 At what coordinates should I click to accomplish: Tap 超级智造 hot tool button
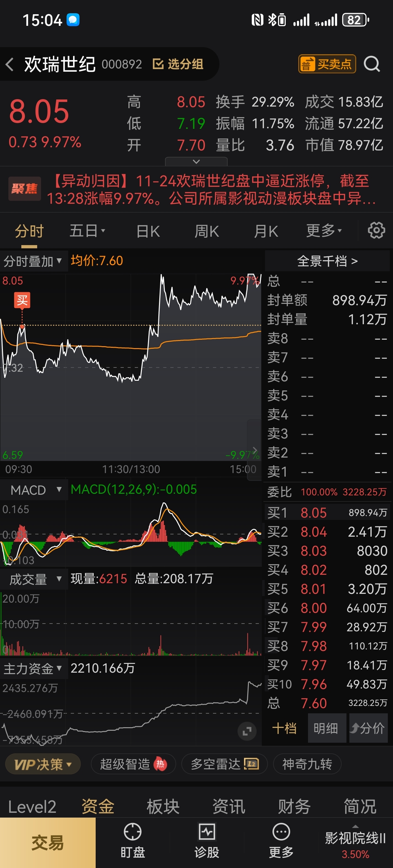pos(133,764)
